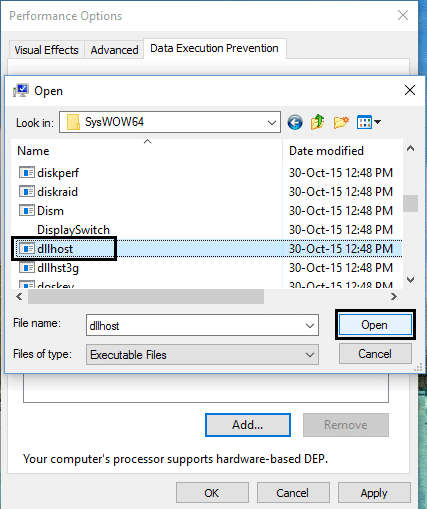This screenshot has height=509, width=427.
Task: Click the vertical scrollbar down arrow
Action: (411, 280)
